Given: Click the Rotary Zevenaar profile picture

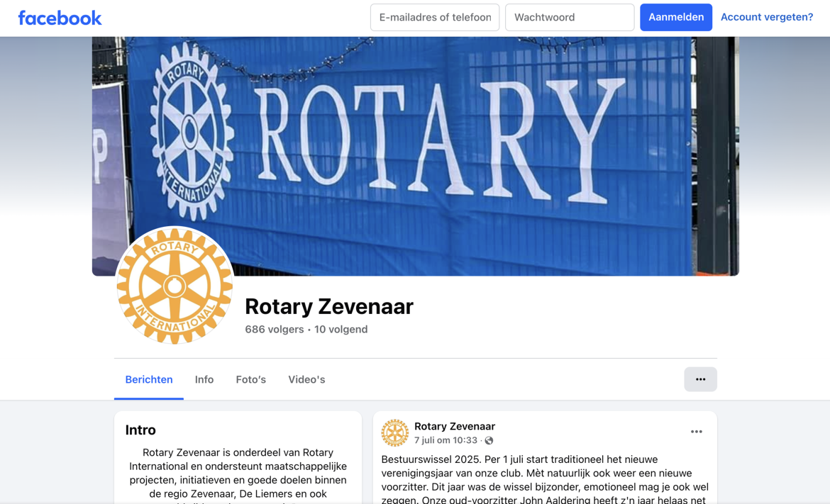Looking at the screenshot, I should 175,286.
